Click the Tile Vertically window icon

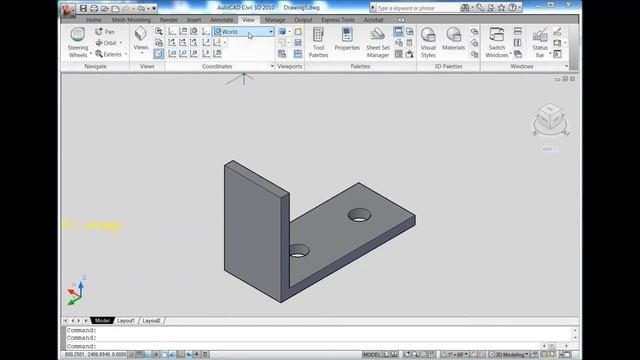click(x=518, y=42)
